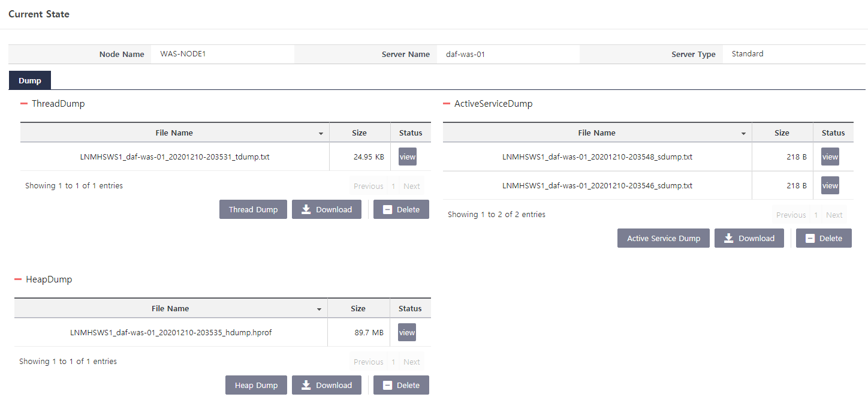Switch to the Dump tab
Image resolution: width=868 pixels, height=406 pixels.
click(29, 80)
